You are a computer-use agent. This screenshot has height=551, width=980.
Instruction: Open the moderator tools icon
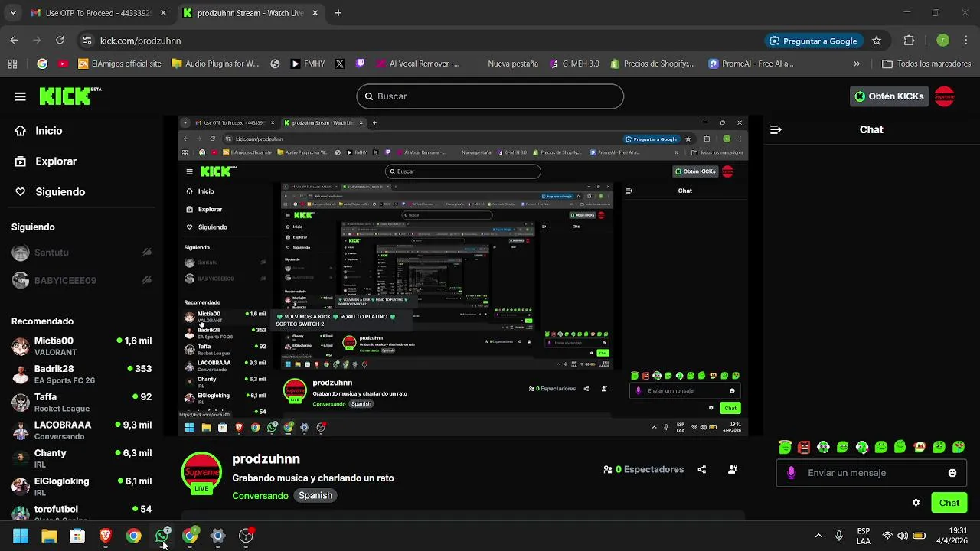pos(733,470)
